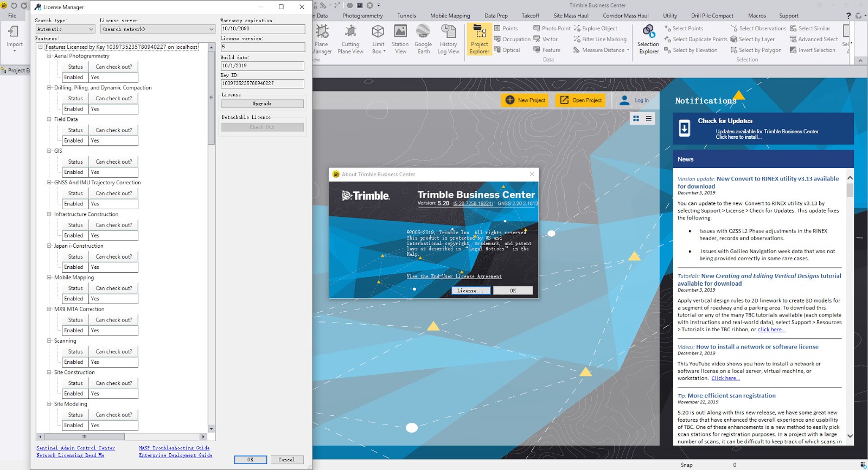Click the Open Project button

pyautogui.click(x=580, y=100)
